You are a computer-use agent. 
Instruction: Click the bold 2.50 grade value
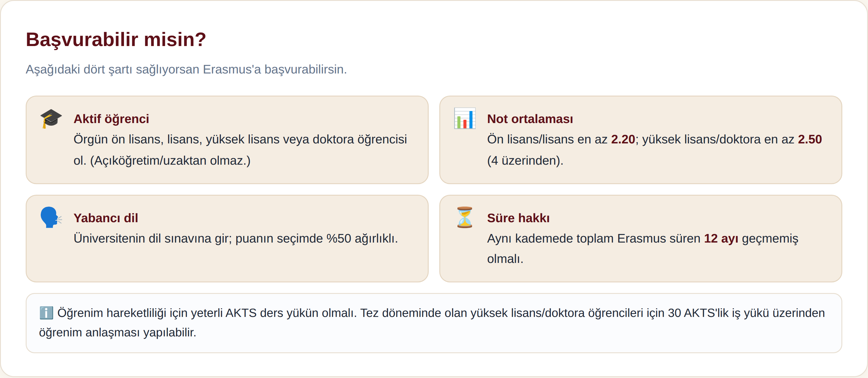coord(810,139)
